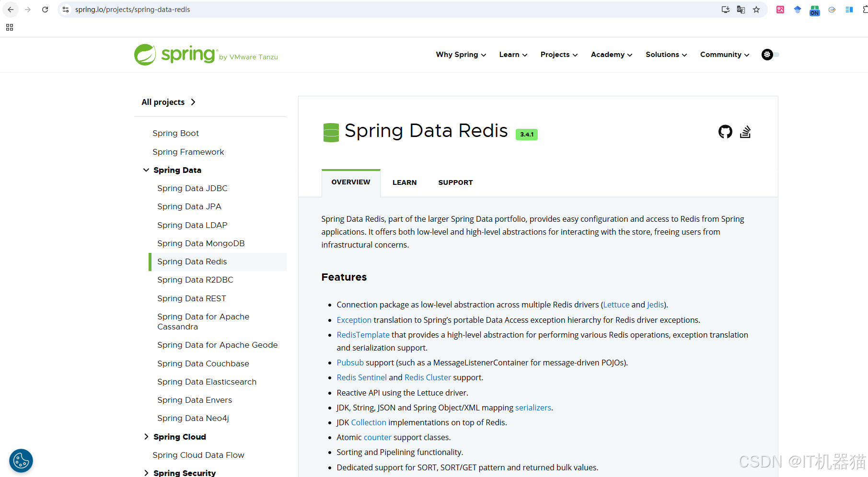
Task: Open the Projects dropdown menu
Action: 559,55
